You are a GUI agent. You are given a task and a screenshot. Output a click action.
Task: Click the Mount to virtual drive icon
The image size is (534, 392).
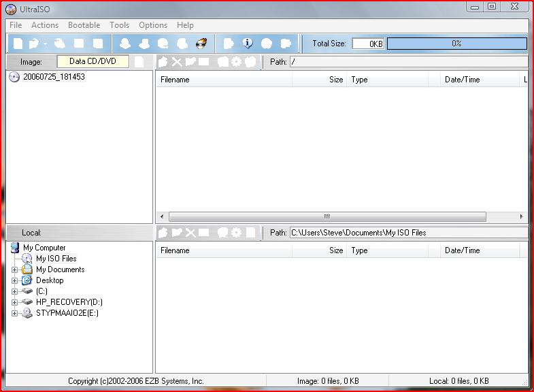pos(182,44)
